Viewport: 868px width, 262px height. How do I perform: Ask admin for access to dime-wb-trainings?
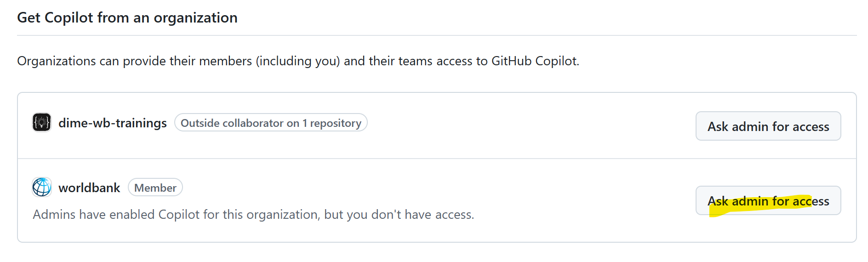tap(768, 126)
